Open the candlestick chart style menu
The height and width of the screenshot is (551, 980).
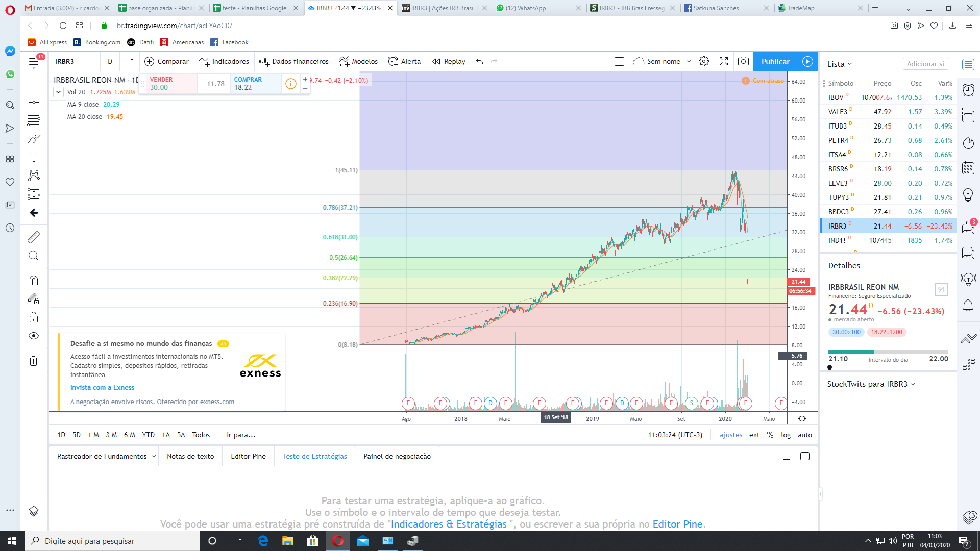(x=130, y=61)
